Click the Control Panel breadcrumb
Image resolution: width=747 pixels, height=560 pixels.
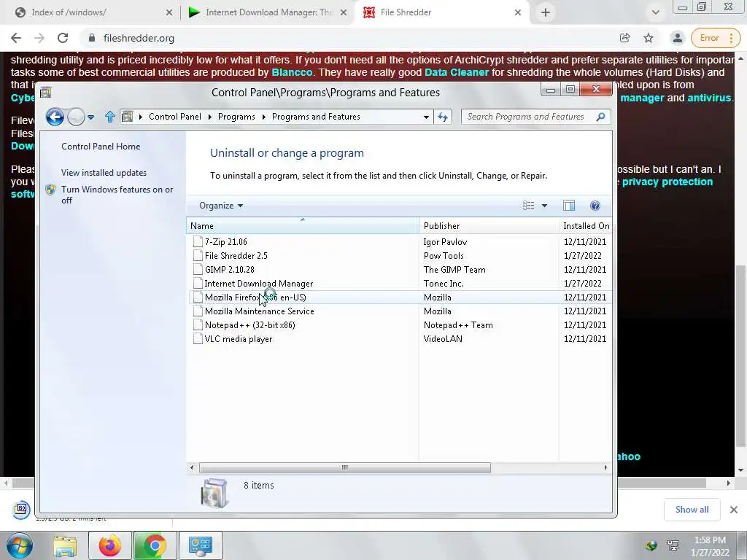click(175, 117)
